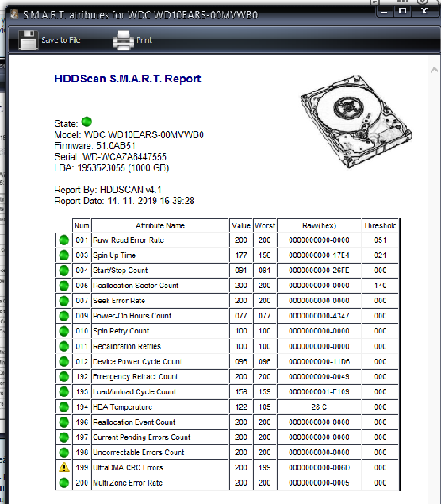441x504 pixels.
Task: Click value 177 in Spin Up Time row
Action: pos(241,255)
